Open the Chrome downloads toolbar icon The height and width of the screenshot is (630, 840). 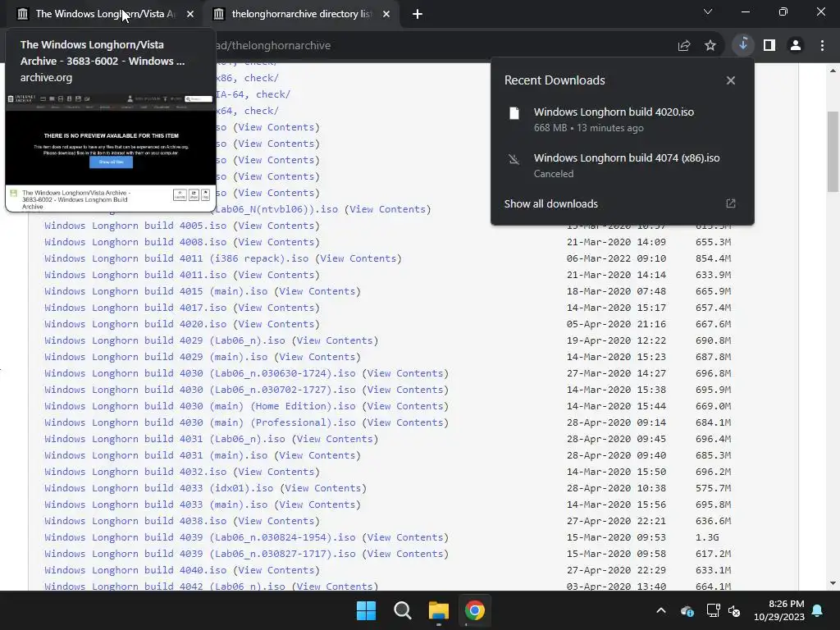[x=743, y=45]
